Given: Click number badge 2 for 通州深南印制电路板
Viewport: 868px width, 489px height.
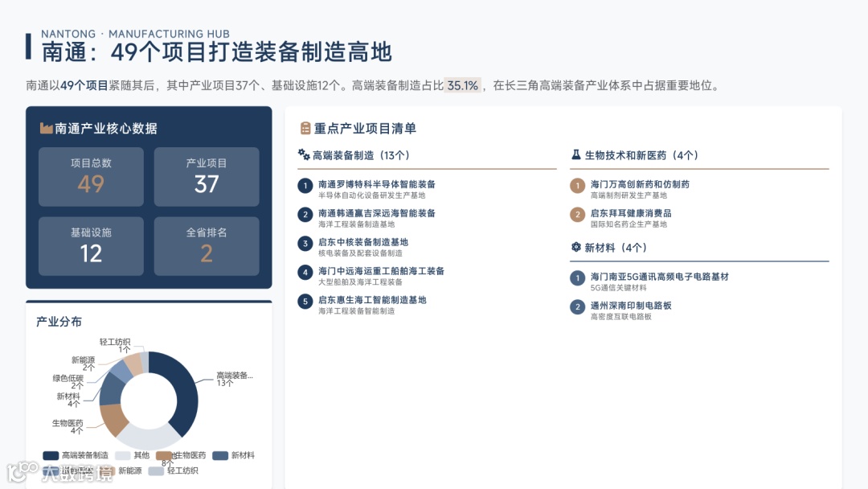Looking at the screenshot, I should pos(577,306).
